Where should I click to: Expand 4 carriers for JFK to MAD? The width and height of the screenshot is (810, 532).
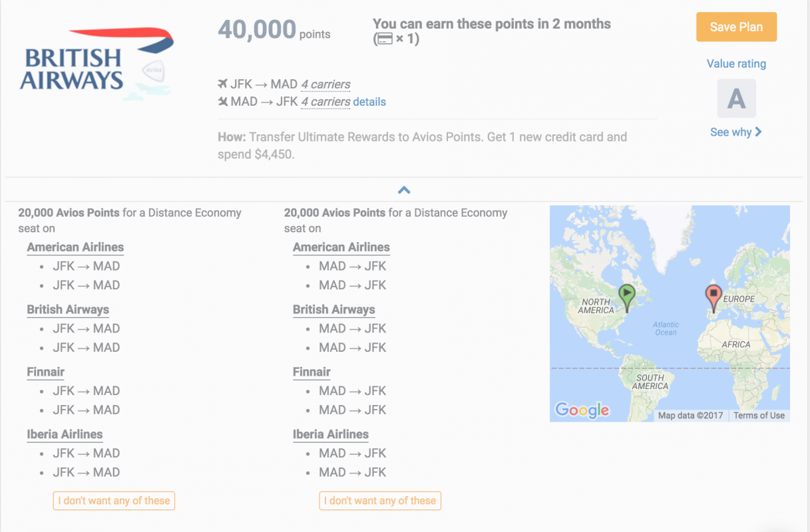pos(325,84)
